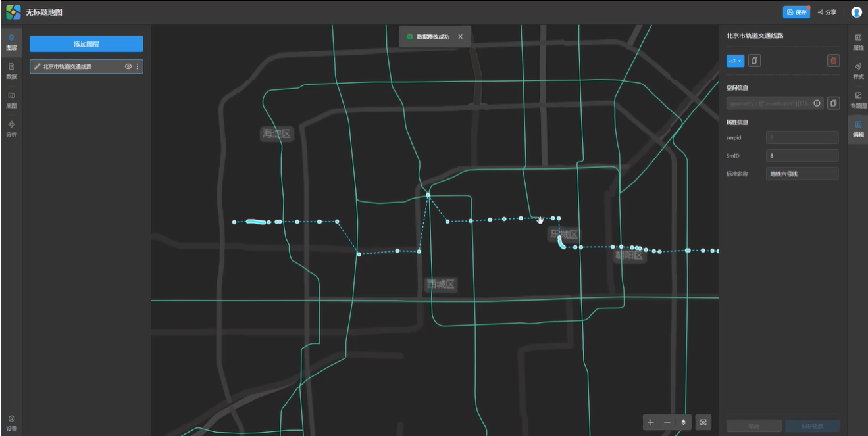Switch to the 数据 sidebar tab
The image size is (868, 436).
point(11,70)
